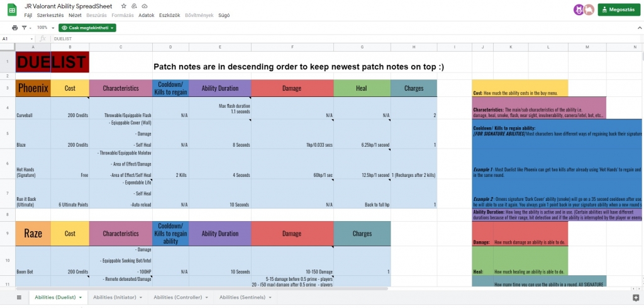The height and width of the screenshot is (308, 644).
Task: Click the Google Sheets home logo
Action: tap(13, 9)
